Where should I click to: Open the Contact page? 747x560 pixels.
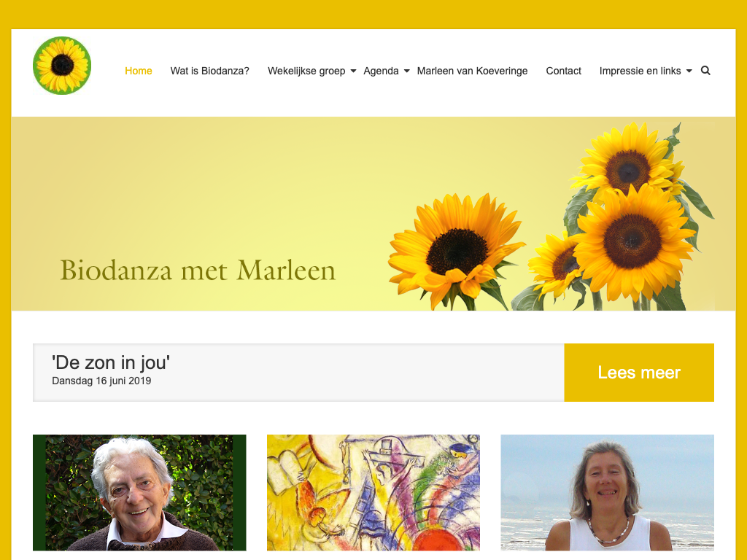pyautogui.click(x=564, y=71)
